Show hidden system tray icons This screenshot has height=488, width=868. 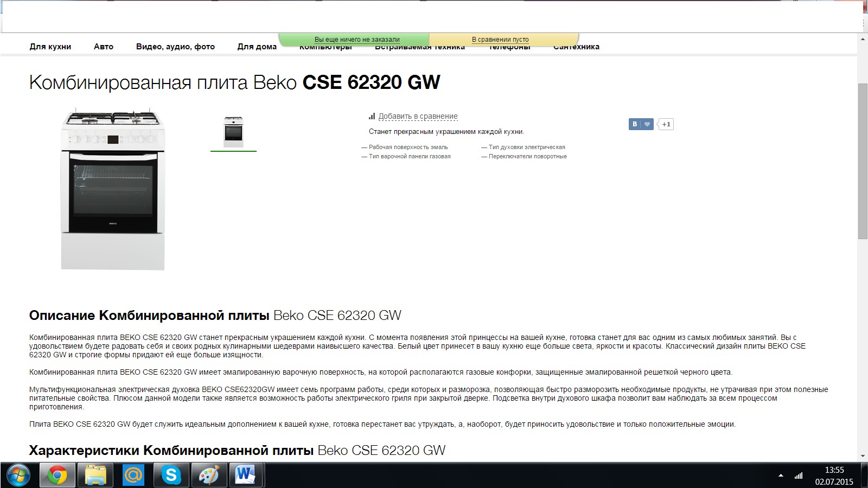[781, 476]
